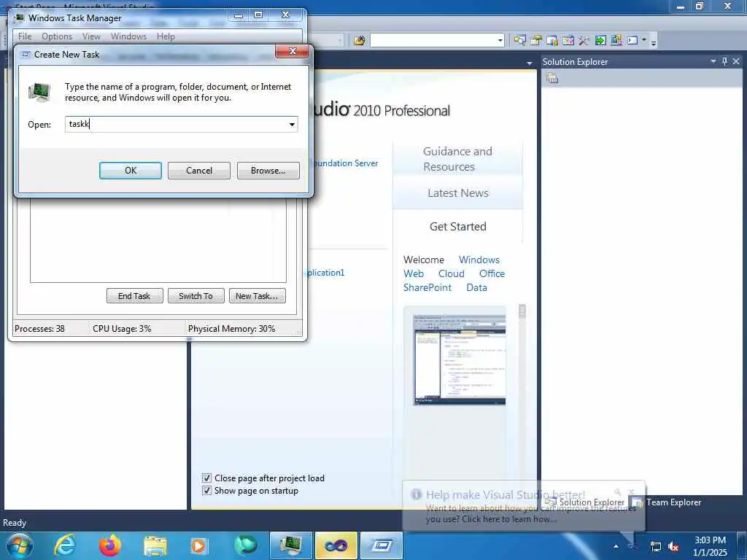Close the Solution Explorer panel

pos(736,61)
